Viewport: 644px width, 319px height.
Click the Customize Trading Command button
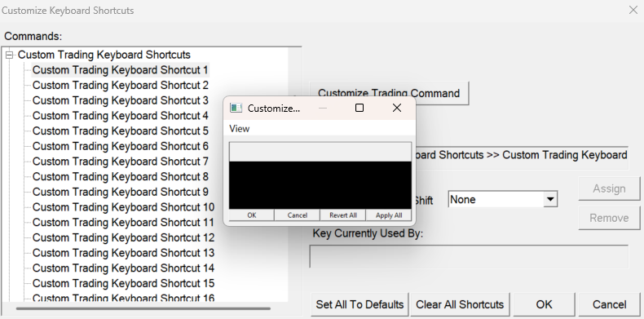pyautogui.click(x=389, y=93)
